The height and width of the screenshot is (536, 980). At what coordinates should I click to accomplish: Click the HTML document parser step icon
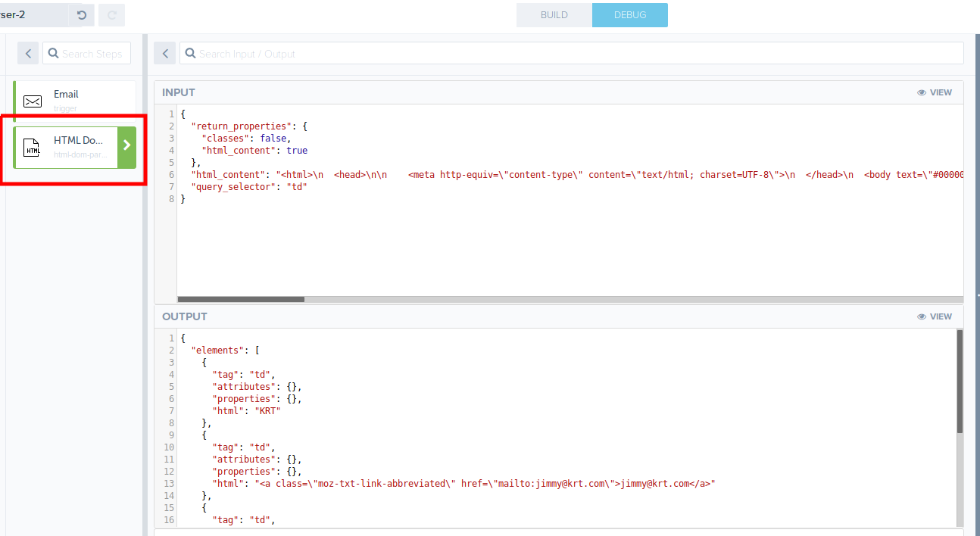click(31, 147)
